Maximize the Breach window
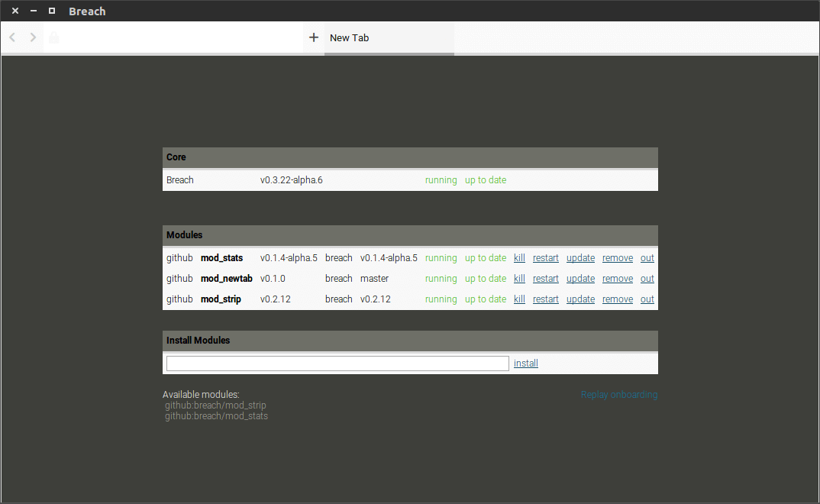The width and height of the screenshot is (820, 504). click(x=52, y=11)
